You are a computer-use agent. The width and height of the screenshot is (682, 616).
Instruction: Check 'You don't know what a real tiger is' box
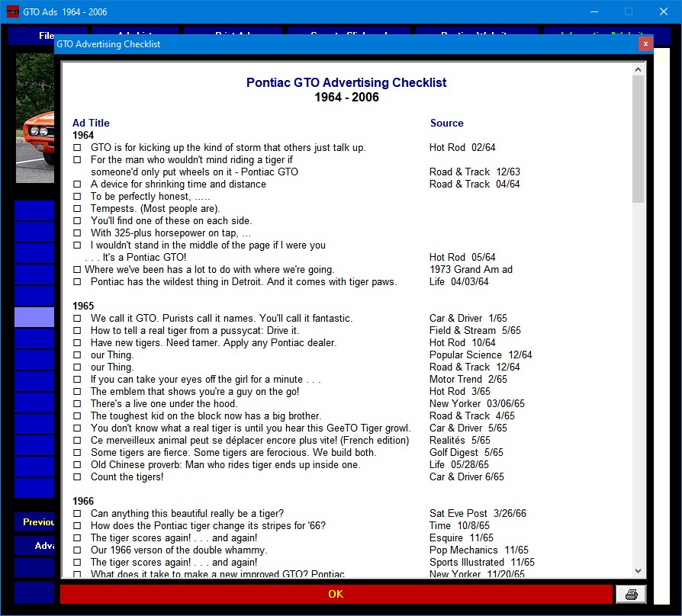pos(77,428)
